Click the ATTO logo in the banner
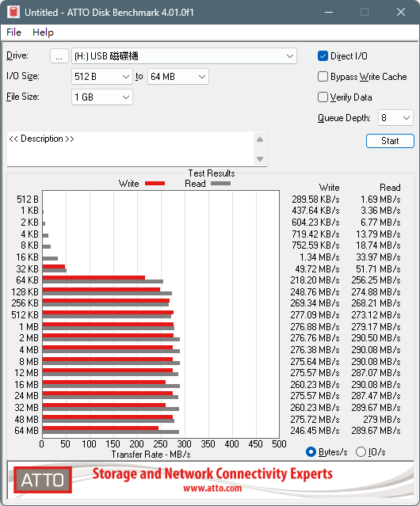The height and width of the screenshot is (506, 420). [x=43, y=480]
